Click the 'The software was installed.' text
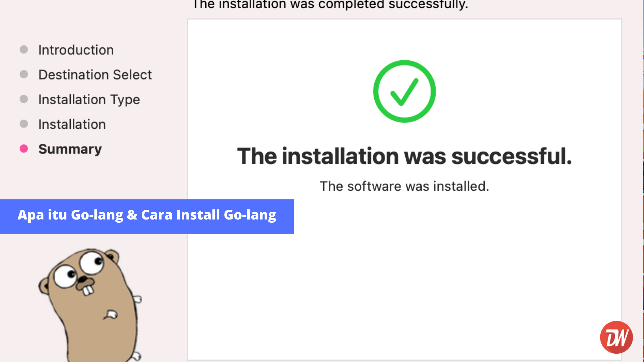The width and height of the screenshot is (644, 362). click(x=404, y=186)
